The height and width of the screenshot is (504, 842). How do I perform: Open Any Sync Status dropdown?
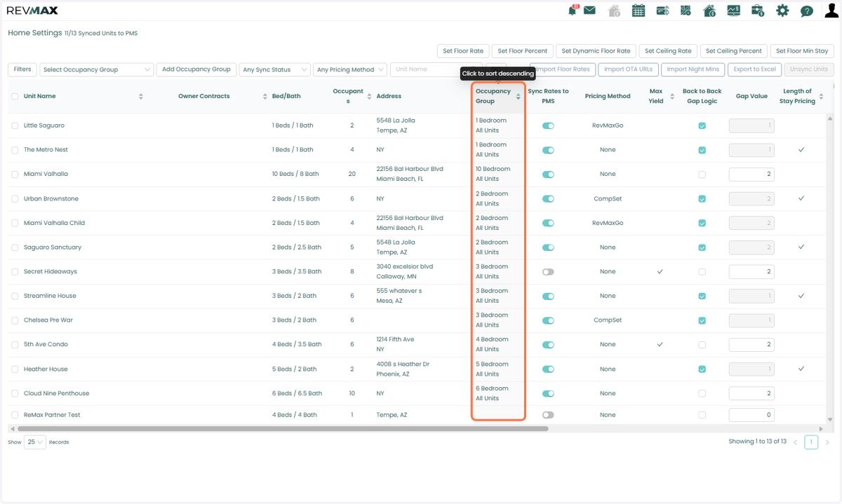[x=274, y=69]
